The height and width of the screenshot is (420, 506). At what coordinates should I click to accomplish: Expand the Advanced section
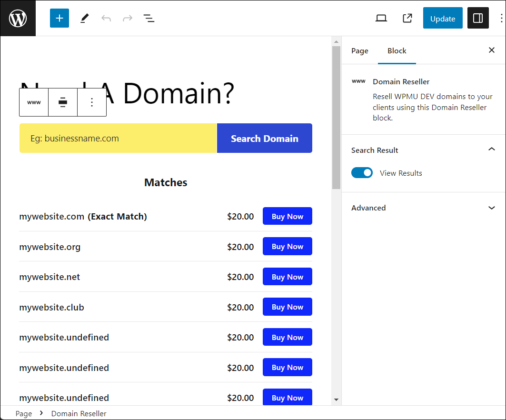pyautogui.click(x=491, y=208)
